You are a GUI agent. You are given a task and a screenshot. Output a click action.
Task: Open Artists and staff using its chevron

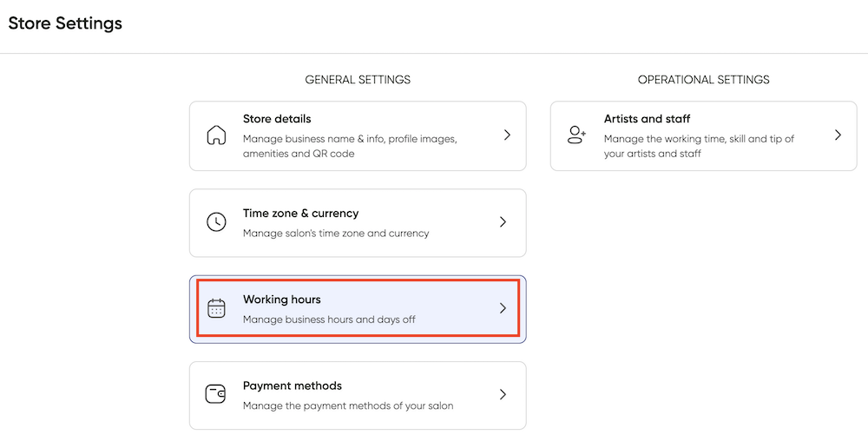tap(838, 135)
